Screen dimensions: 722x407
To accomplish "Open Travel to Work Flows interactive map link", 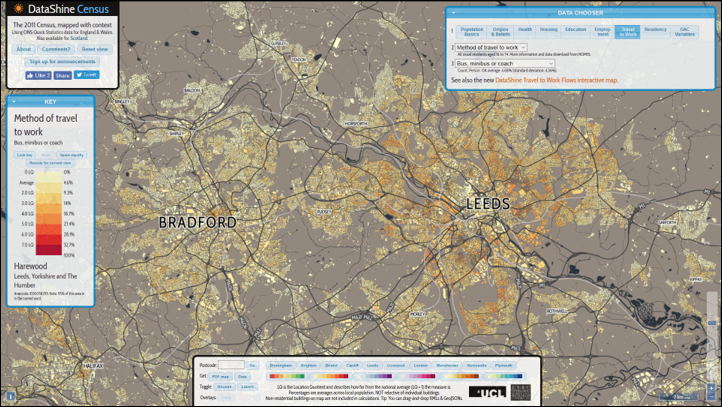I will 557,80.
